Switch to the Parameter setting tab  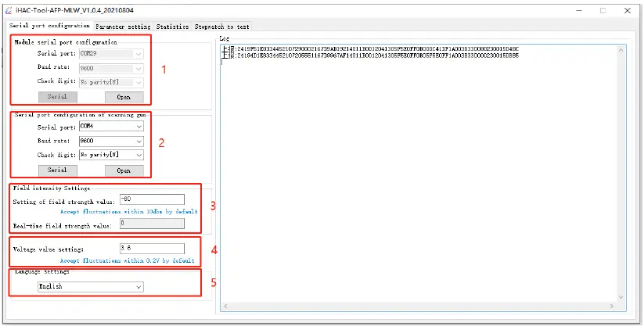point(123,27)
